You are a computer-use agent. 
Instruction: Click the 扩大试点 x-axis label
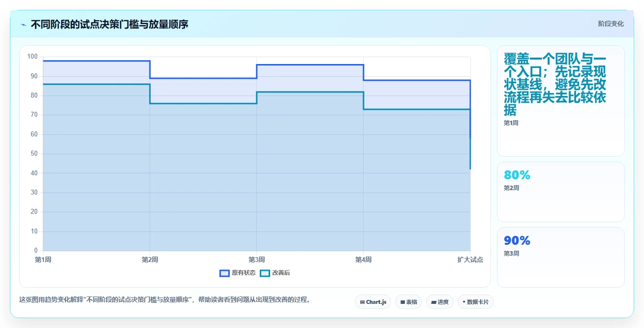[470, 260]
